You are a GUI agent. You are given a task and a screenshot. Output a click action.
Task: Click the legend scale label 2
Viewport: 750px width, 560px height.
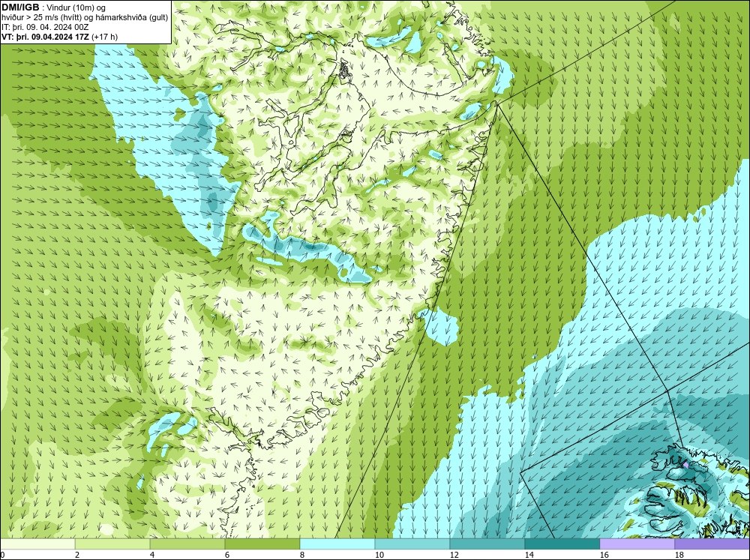click(x=77, y=555)
